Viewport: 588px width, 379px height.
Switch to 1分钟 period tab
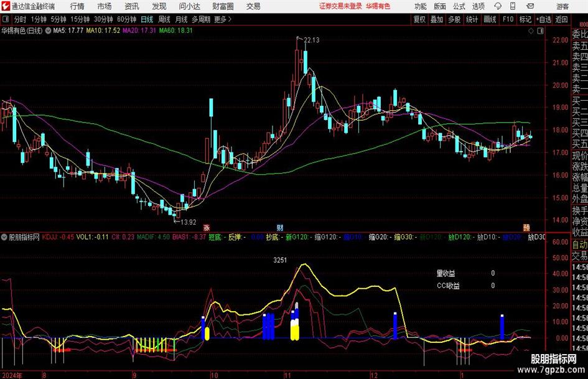[x=39, y=19]
